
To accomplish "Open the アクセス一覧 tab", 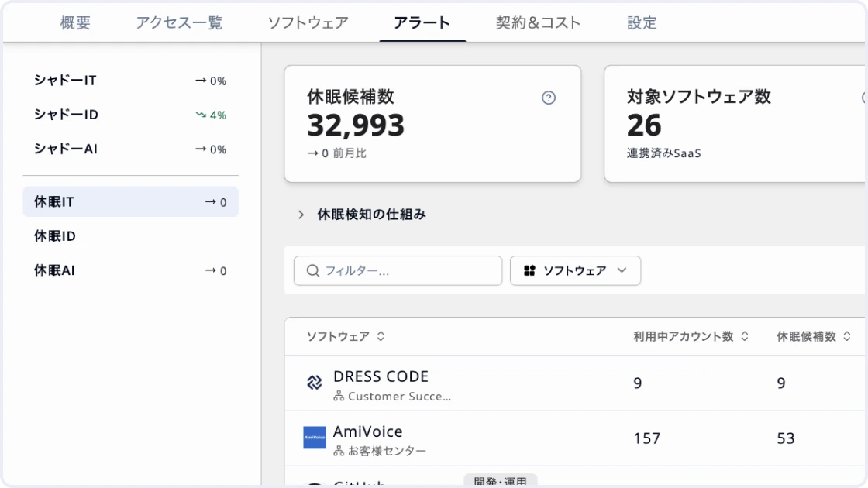I will click(x=179, y=22).
